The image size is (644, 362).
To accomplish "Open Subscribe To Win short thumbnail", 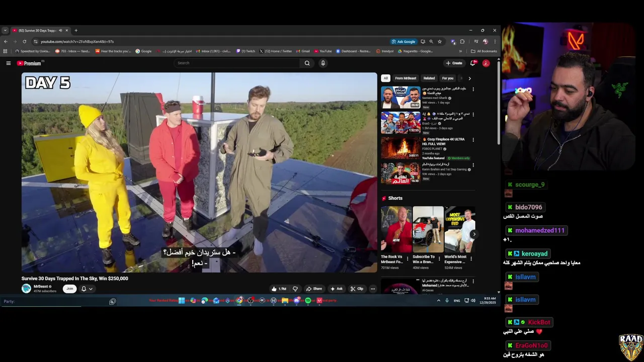I will point(428,229).
